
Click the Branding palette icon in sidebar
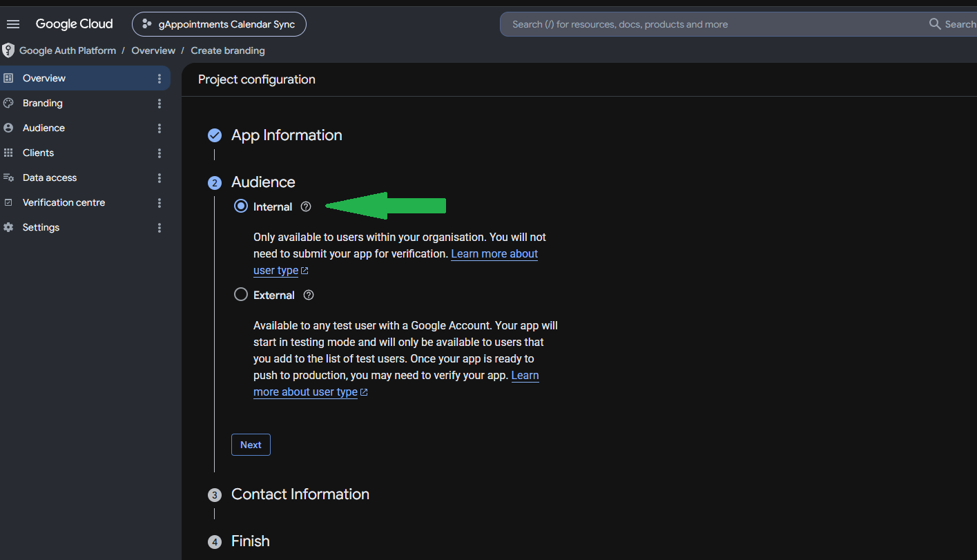pyautogui.click(x=8, y=103)
